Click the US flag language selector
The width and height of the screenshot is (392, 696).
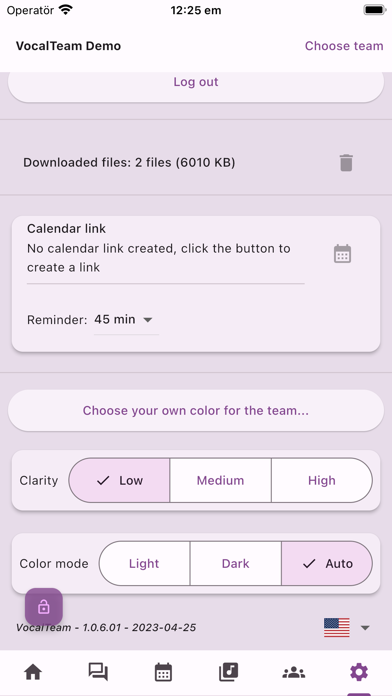tap(337, 627)
